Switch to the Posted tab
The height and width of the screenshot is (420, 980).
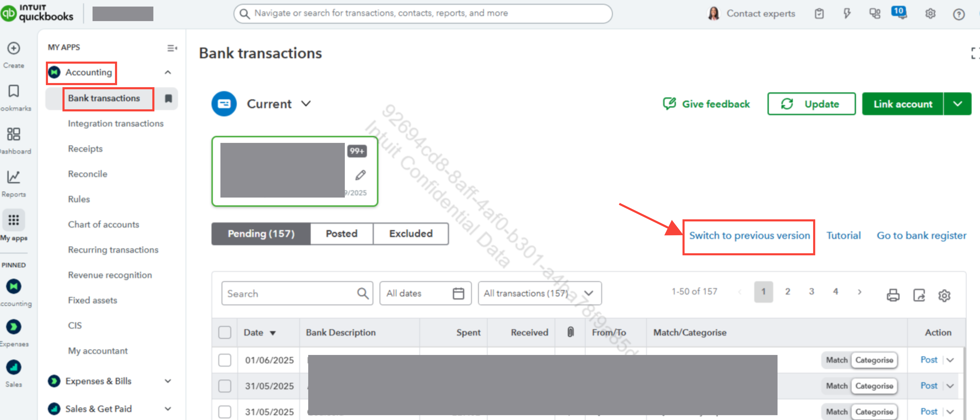[341, 233]
